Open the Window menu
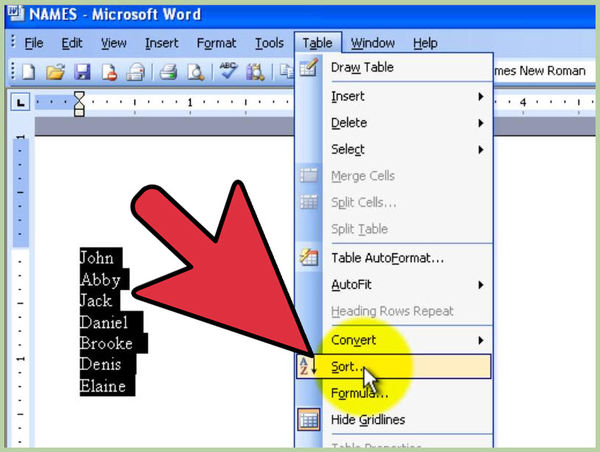600x452 pixels. (x=373, y=43)
